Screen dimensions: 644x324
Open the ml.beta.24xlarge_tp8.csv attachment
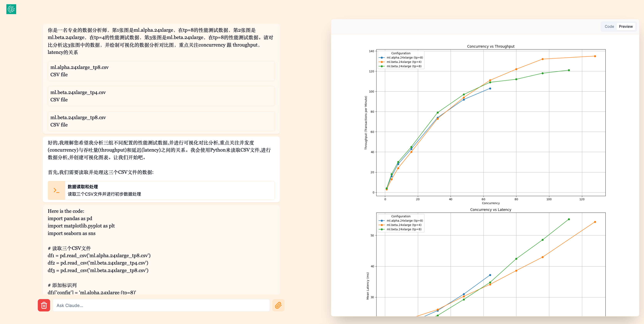click(161, 121)
